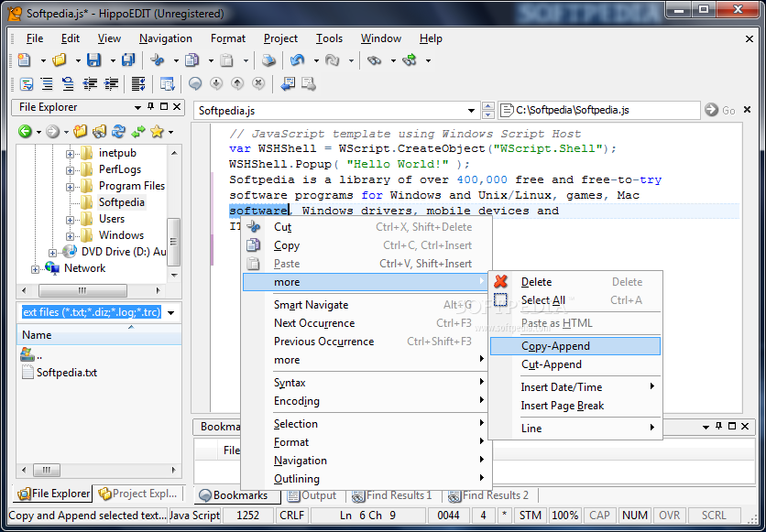The height and width of the screenshot is (532, 766).
Task: Select Softpedia.txt in the file list
Action: (60, 373)
